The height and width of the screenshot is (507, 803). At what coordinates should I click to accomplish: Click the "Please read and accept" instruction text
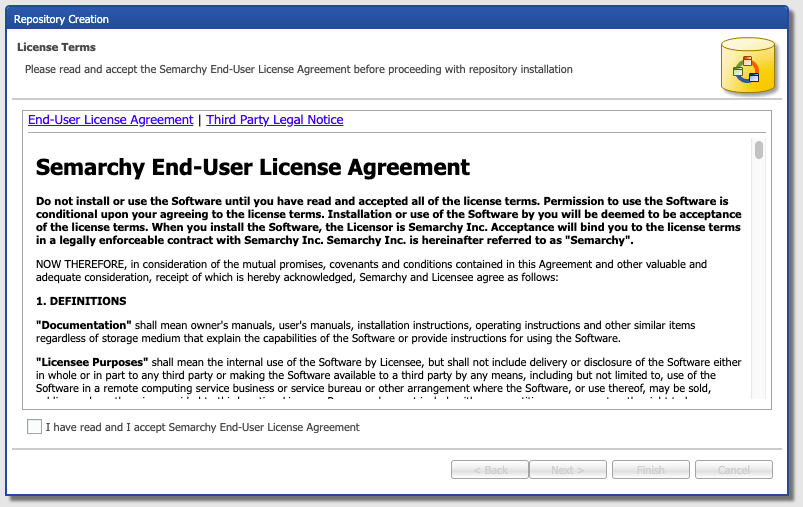[298, 69]
